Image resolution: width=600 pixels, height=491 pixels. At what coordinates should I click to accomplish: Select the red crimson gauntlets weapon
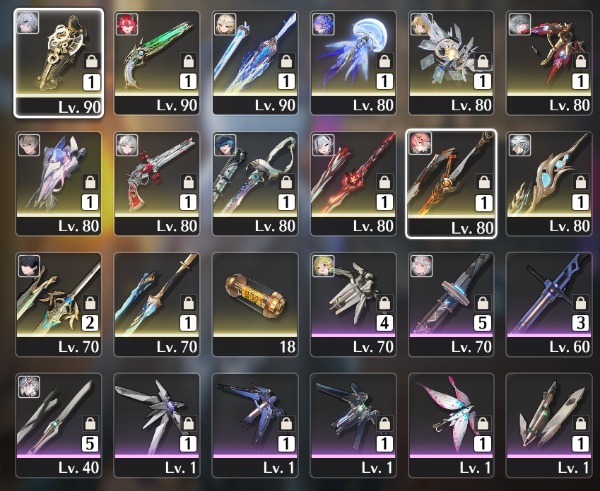click(x=549, y=63)
